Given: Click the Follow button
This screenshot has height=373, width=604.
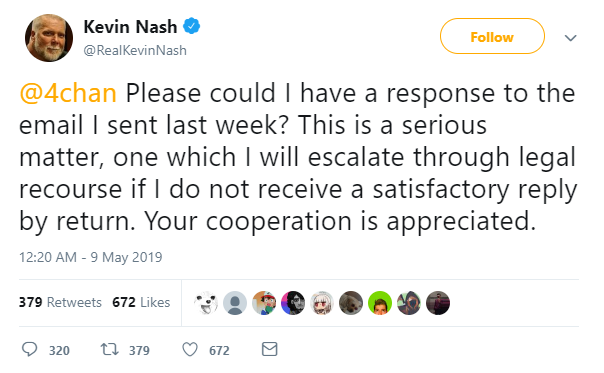Looking at the screenshot, I should pos(492,36).
